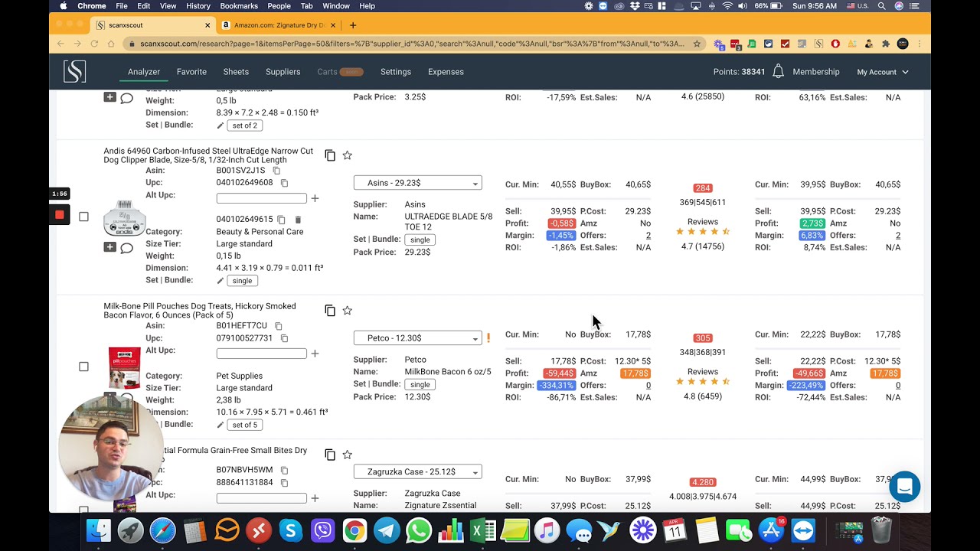Image resolution: width=980 pixels, height=551 pixels.
Task: Edit the set of 2 bundle pencil
Action: (220, 126)
